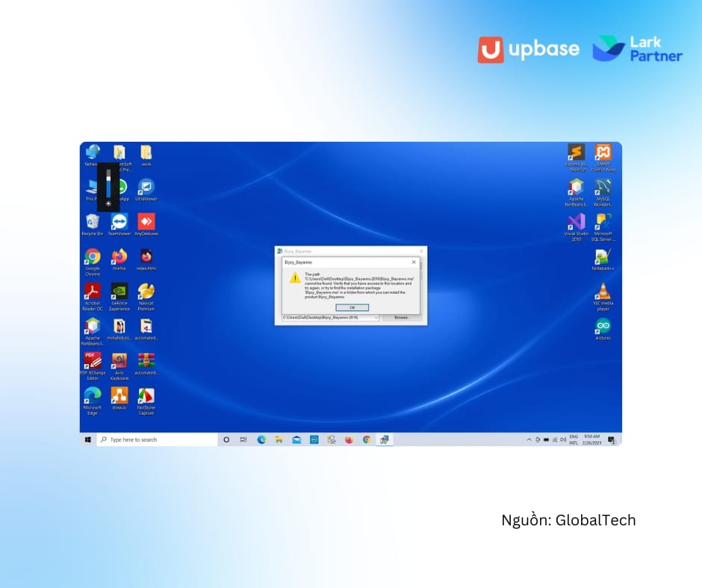Launch Navicat Premium shortcut

click(x=146, y=297)
